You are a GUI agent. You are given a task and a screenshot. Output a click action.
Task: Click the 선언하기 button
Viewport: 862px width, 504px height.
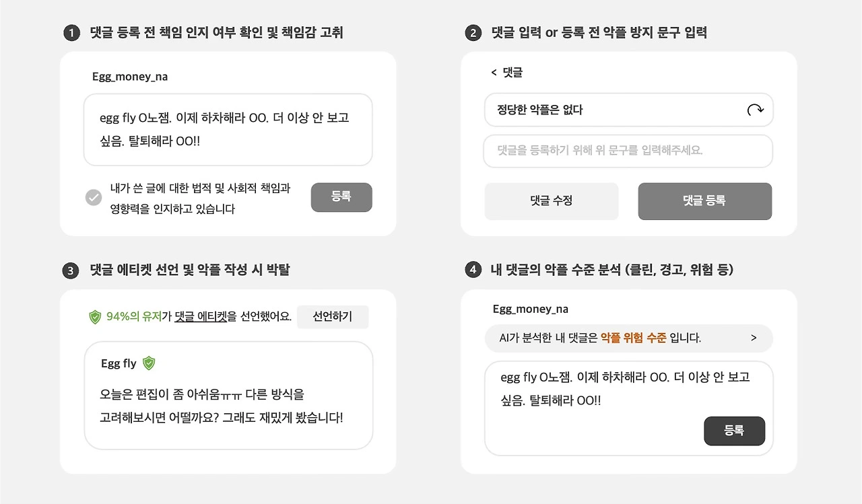point(333,317)
